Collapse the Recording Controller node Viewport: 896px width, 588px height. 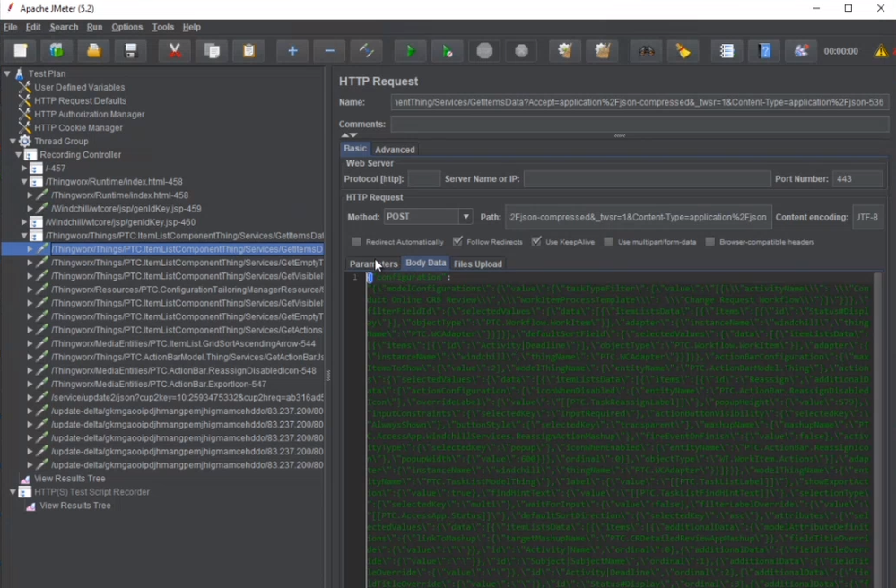19,155
